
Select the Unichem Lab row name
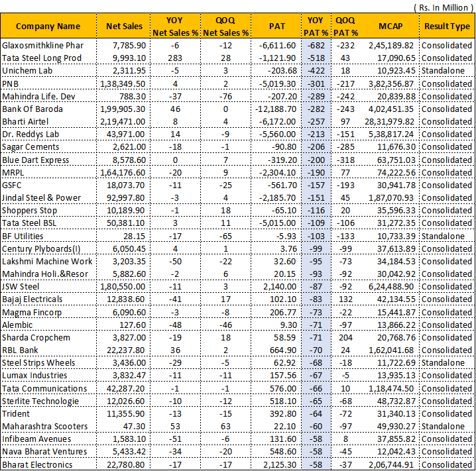tap(27, 71)
